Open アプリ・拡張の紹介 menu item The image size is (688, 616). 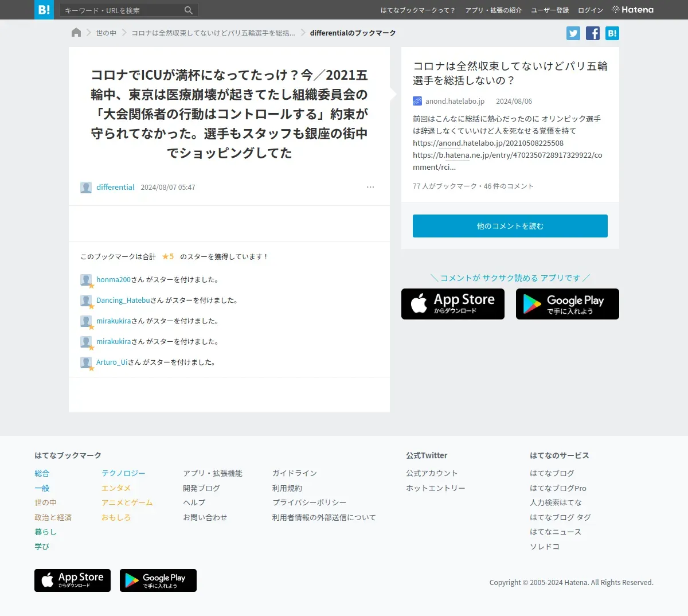(494, 10)
